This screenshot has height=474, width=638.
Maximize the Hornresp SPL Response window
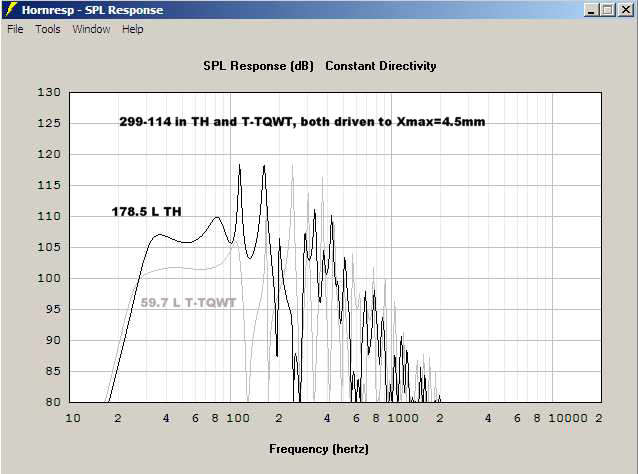pos(607,10)
